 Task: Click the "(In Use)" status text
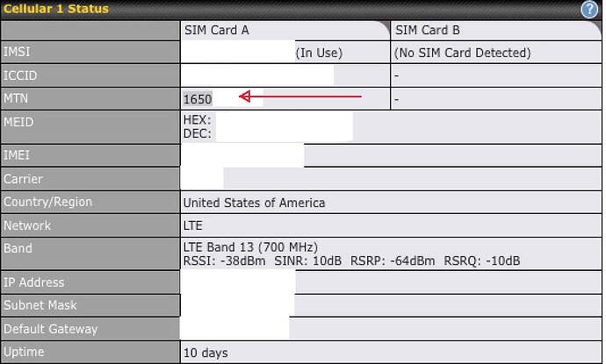point(319,53)
